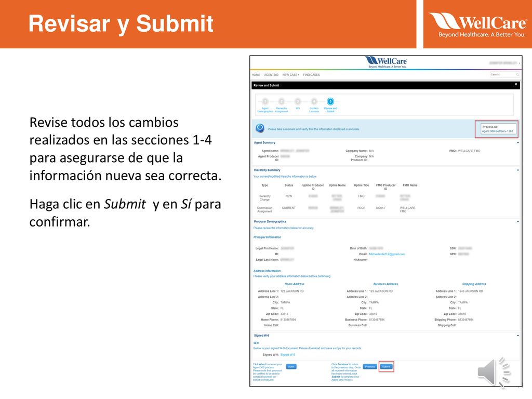Click the PDCR upline title cell

click(x=361, y=208)
